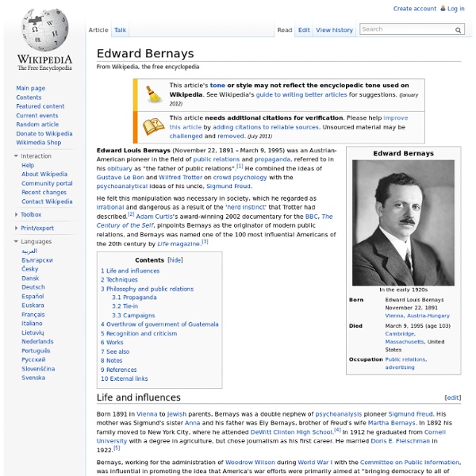Jump to Overthrow of government of Guatemala

click(159, 324)
